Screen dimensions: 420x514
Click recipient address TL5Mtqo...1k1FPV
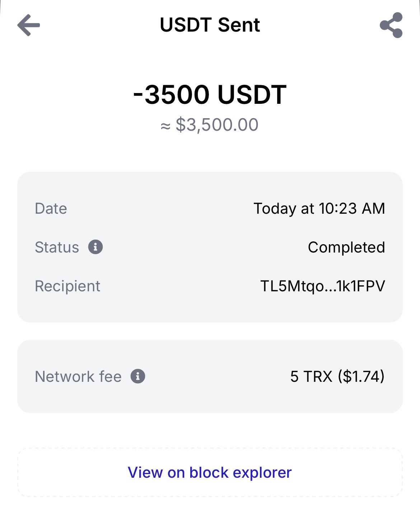click(x=322, y=286)
